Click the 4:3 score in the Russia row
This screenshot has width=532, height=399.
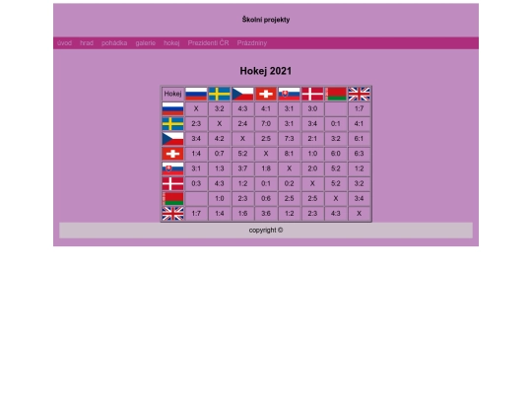pos(242,109)
